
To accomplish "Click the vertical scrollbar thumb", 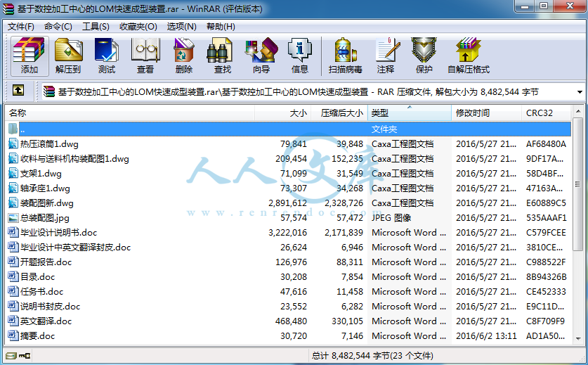I will point(578,184).
